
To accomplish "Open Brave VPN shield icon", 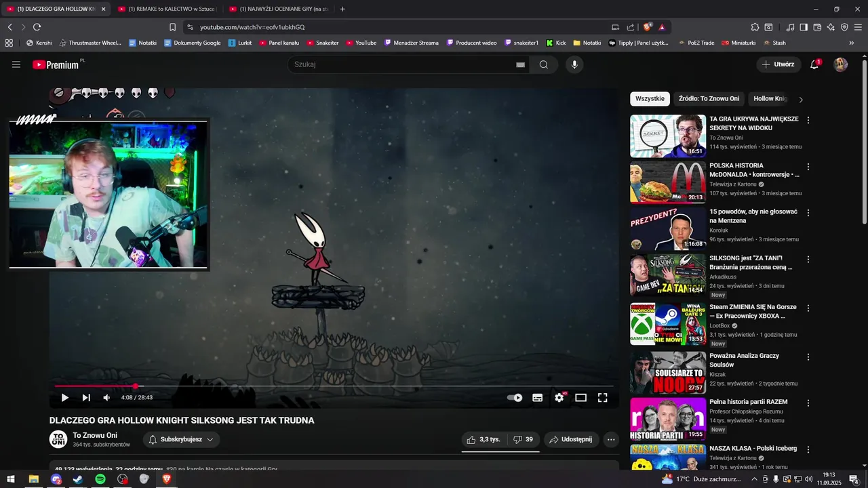I will click(844, 27).
